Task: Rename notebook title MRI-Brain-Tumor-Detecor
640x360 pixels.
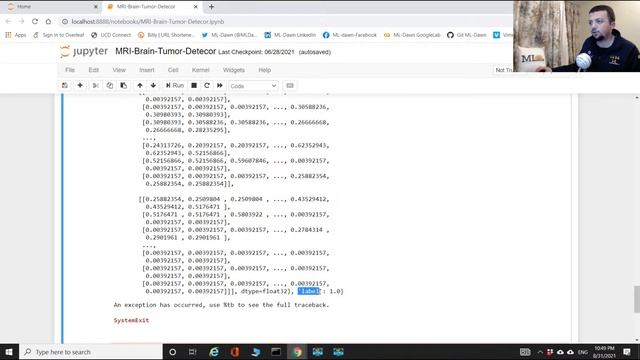Action: tap(165, 51)
